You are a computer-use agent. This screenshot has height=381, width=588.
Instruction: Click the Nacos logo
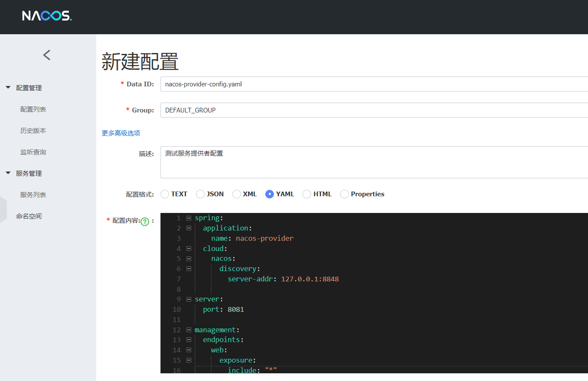[47, 16]
